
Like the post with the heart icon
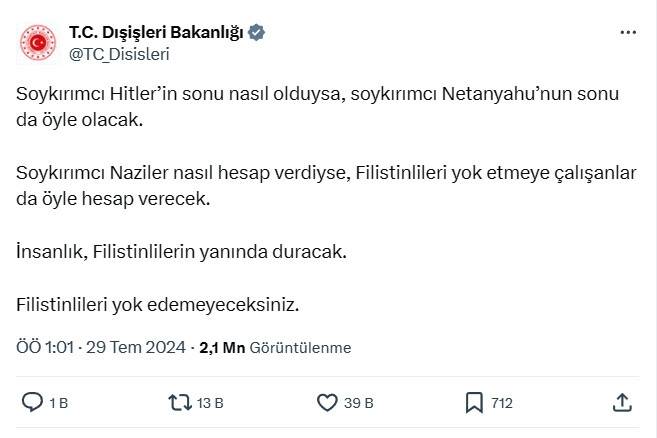[326, 403]
